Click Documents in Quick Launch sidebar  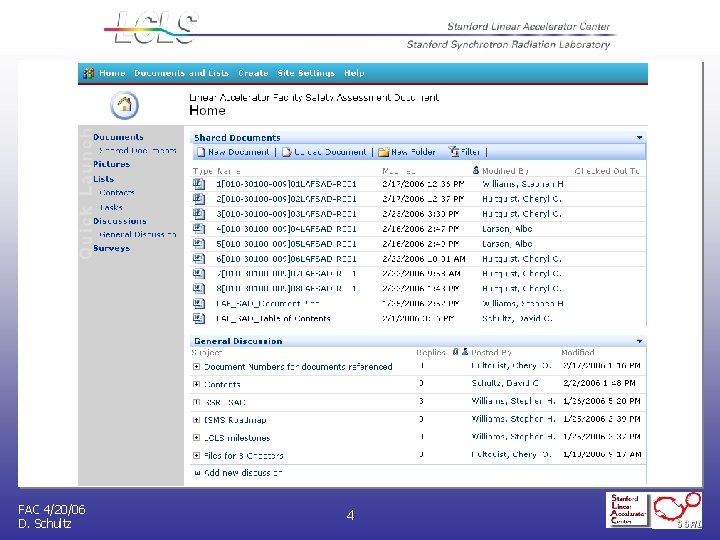pyautogui.click(x=118, y=137)
